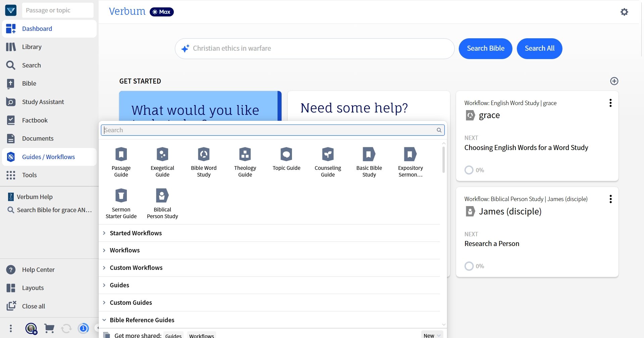Open the Tools grid icon
The image size is (644, 338).
click(11, 175)
